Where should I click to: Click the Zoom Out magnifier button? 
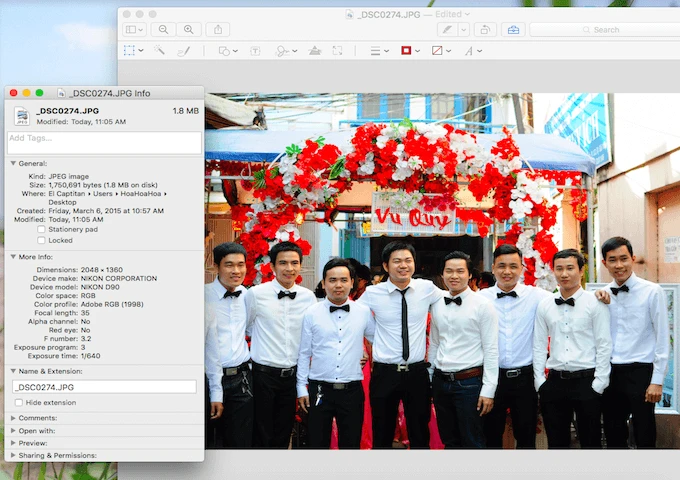164,30
